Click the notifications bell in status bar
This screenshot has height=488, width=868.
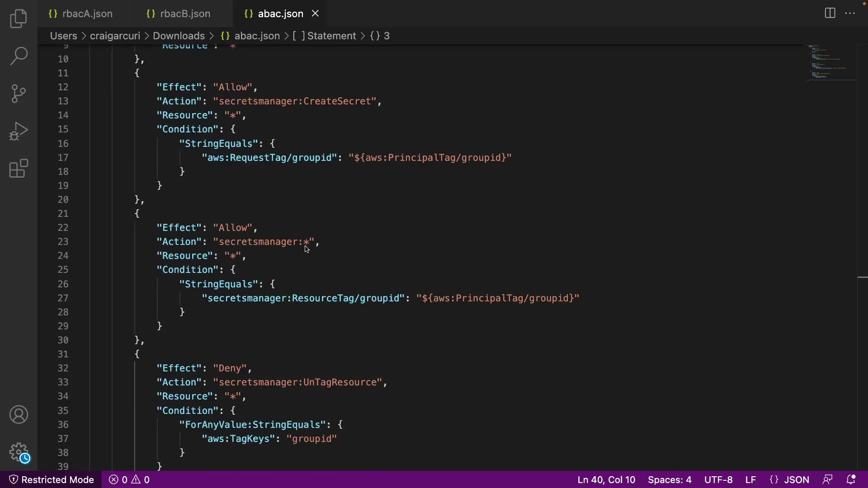click(x=851, y=479)
